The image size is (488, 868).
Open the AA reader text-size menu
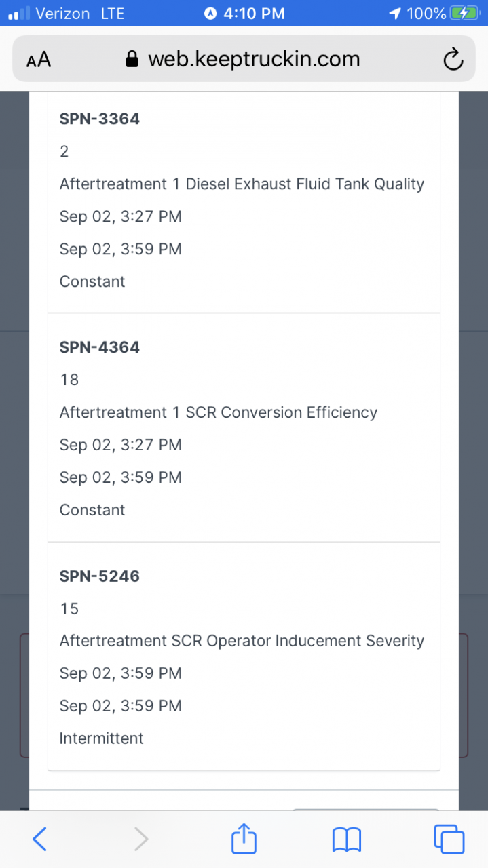pyautogui.click(x=39, y=60)
